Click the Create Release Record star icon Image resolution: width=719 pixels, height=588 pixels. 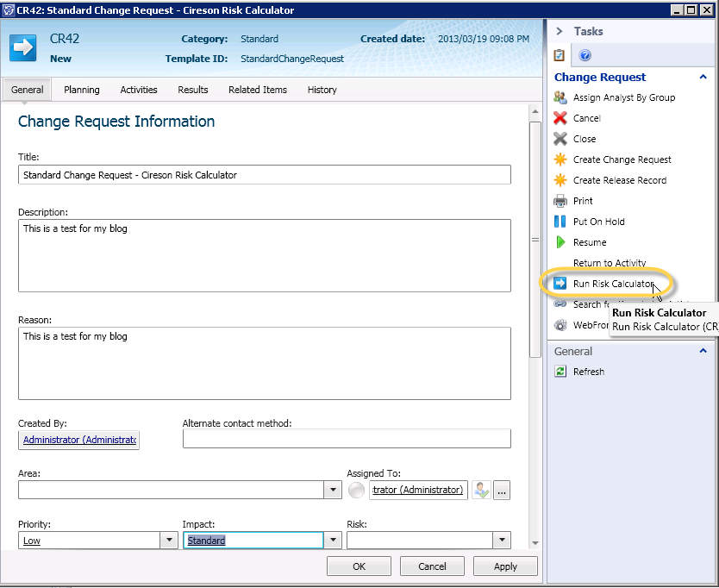[x=560, y=180]
